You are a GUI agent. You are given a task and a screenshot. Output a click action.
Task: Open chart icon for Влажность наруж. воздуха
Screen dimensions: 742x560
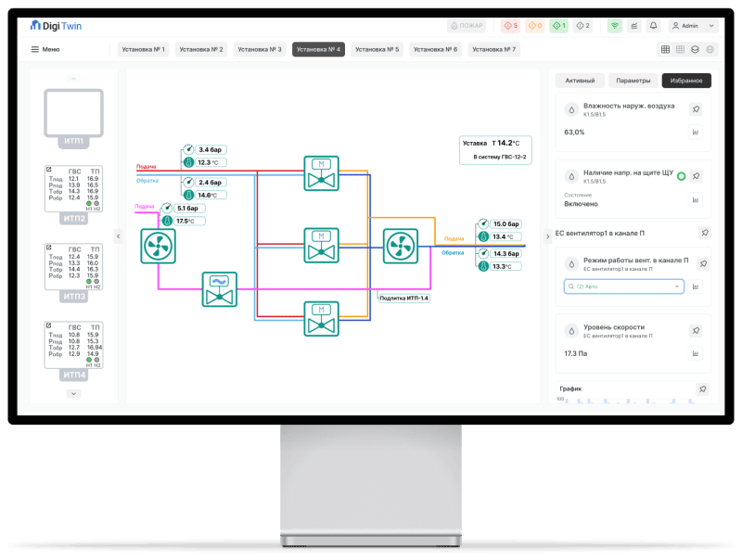[x=695, y=132]
